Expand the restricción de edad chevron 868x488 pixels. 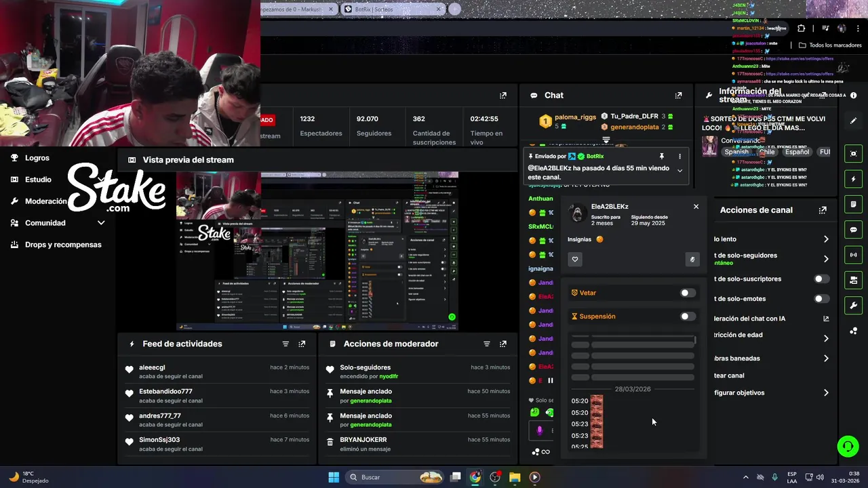(826, 338)
